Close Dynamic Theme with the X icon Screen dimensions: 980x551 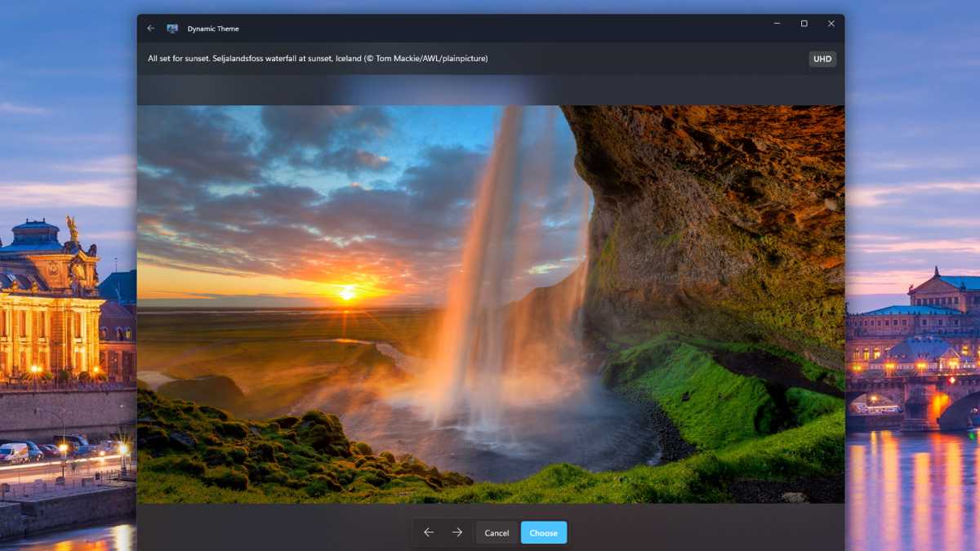(831, 24)
